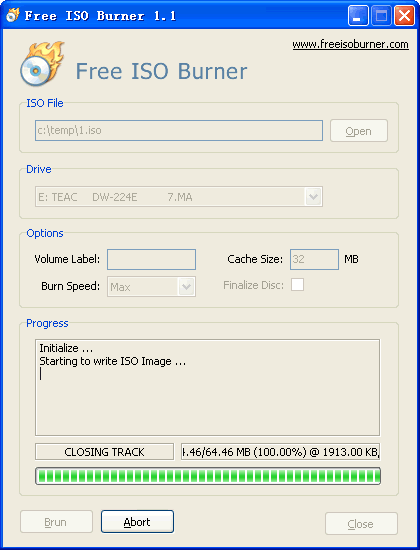Click the green burn progress bar
The width and height of the screenshot is (420, 550).
[208, 476]
